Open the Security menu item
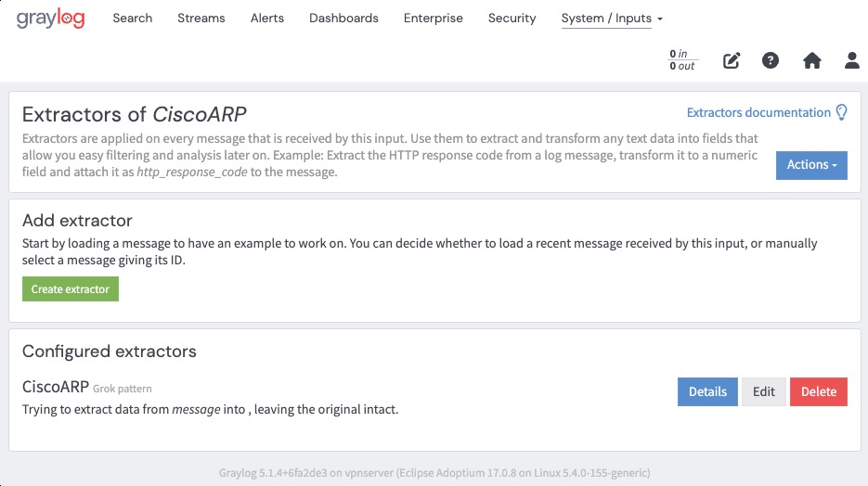This screenshot has height=486, width=868. (512, 19)
